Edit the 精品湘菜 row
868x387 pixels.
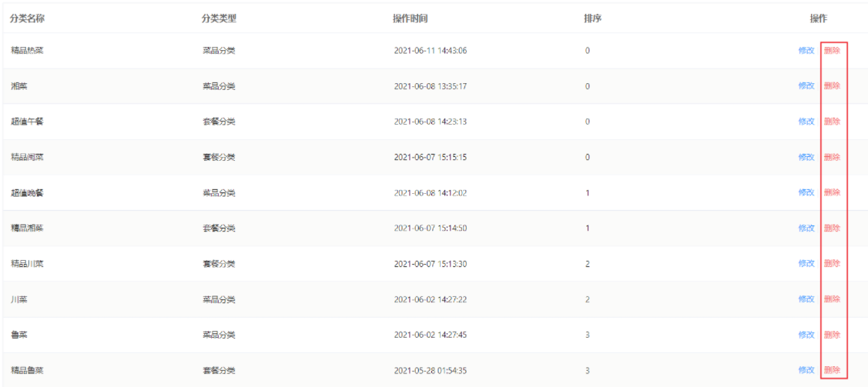pos(806,228)
